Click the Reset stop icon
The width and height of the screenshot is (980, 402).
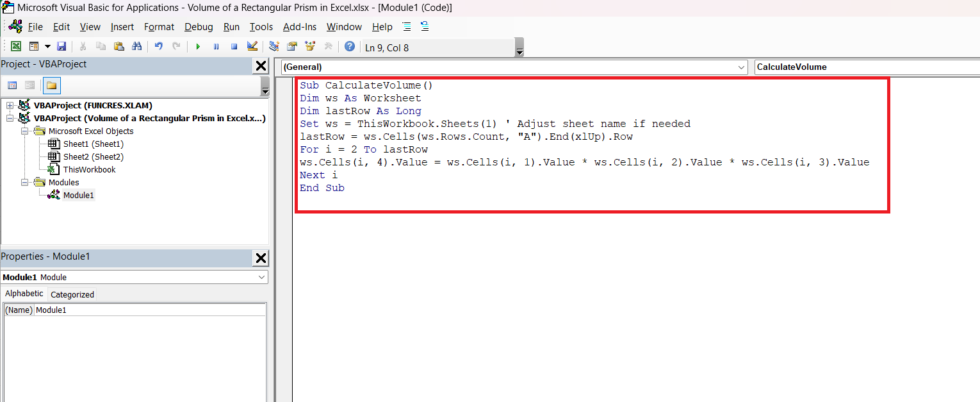(234, 47)
